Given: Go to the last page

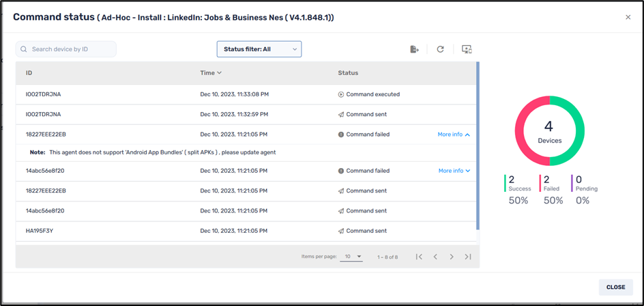Looking at the screenshot, I should [468, 257].
